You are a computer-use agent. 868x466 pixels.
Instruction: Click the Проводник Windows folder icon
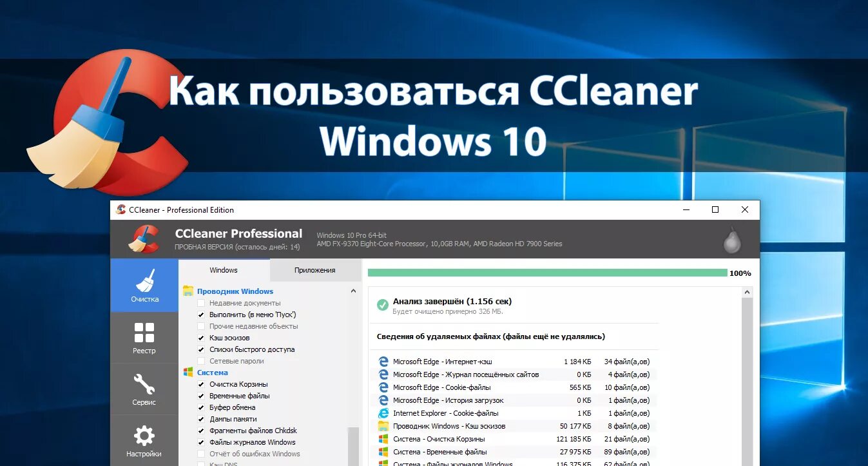(188, 291)
